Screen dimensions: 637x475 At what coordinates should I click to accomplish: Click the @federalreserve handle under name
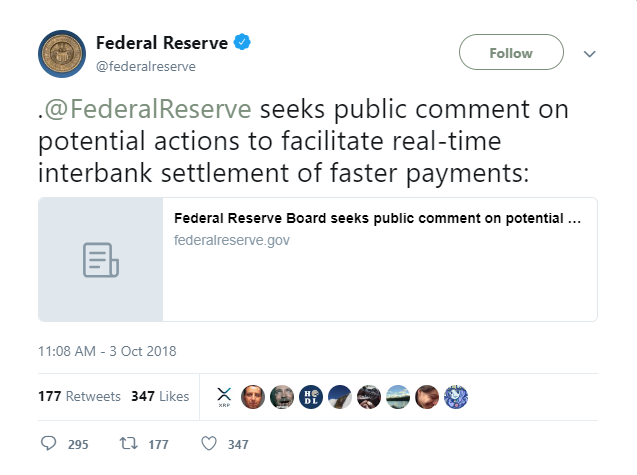pyautogui.click(x=145, y=67)
